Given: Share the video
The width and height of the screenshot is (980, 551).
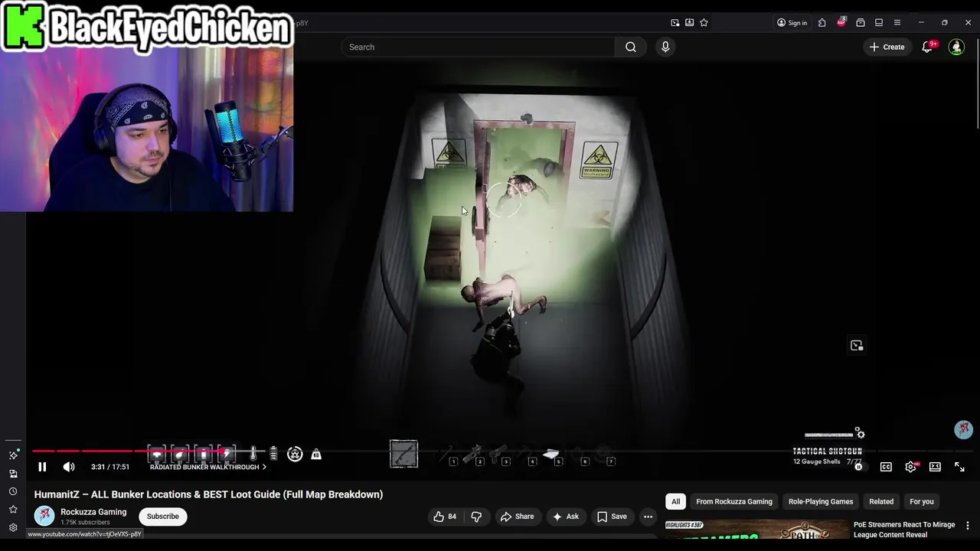Looking at the screenshot, I should click(x=517, y=517).
